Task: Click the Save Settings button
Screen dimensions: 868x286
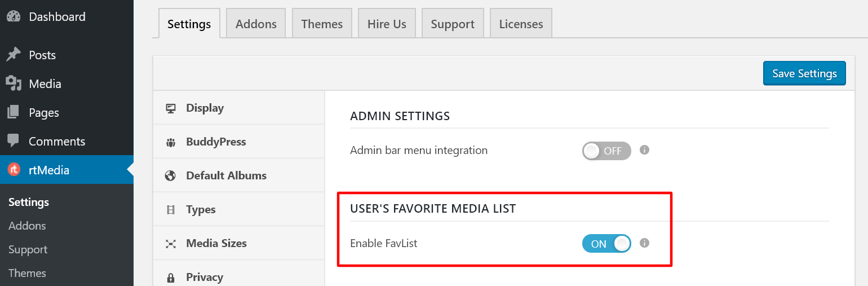Action: [804, 73]
